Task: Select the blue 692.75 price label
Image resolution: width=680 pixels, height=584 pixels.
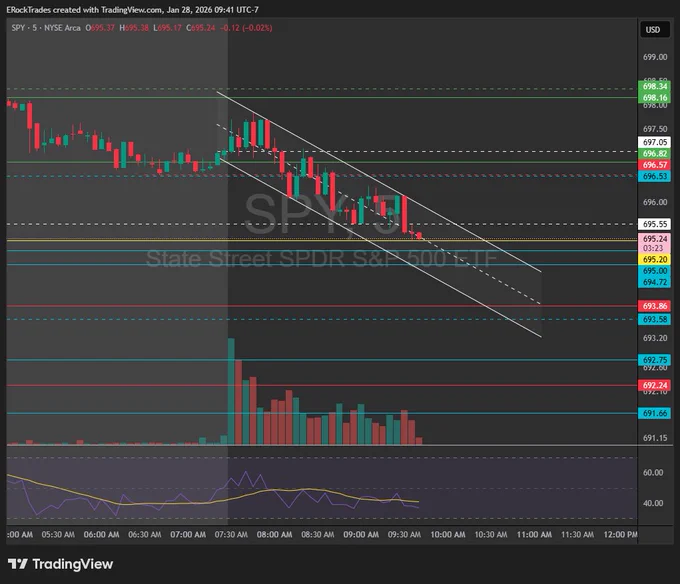Action: [x=654, y=360]
